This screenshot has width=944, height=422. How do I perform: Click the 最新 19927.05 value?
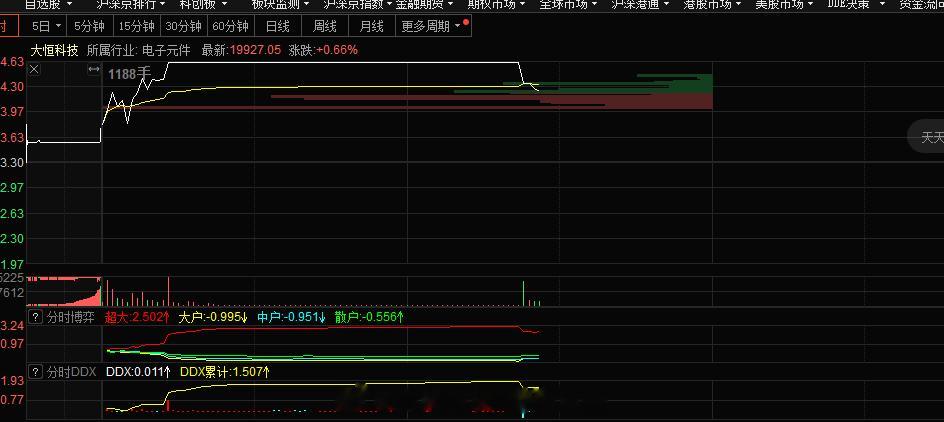click(x=241, y=50)
